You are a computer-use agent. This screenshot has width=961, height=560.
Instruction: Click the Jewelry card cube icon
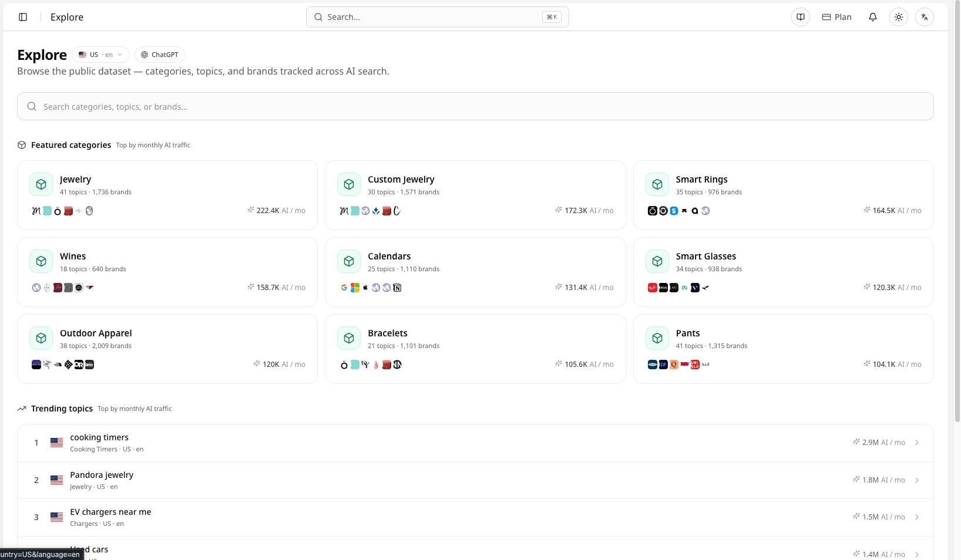pos(41,184)
